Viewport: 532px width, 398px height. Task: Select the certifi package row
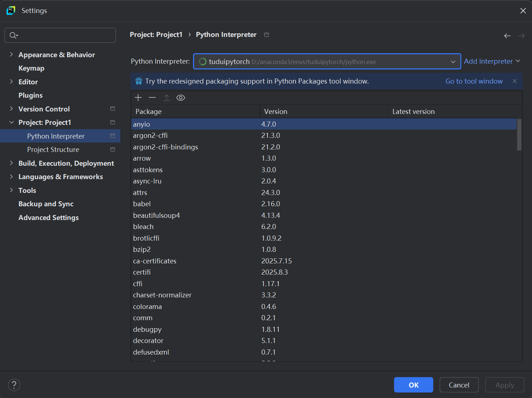coord(324,272)
